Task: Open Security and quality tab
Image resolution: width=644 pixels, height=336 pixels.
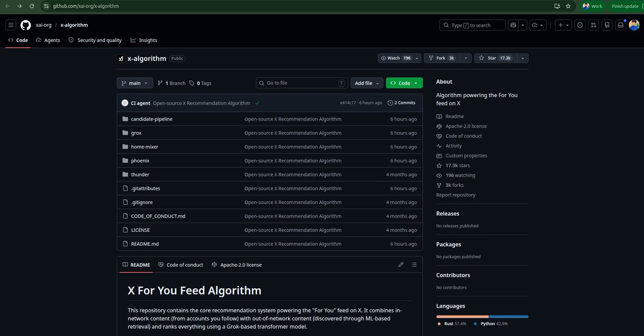Action: 95,40
